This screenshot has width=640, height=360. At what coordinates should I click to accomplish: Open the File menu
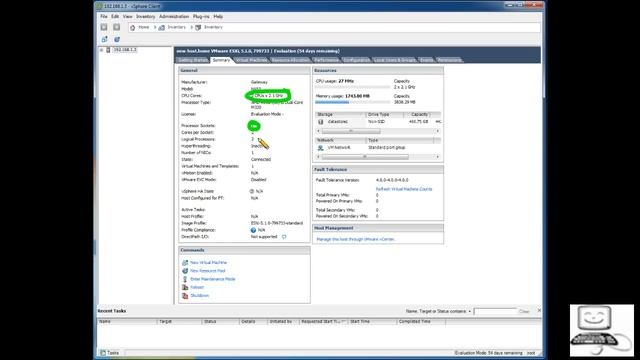(x=104, y=16)
